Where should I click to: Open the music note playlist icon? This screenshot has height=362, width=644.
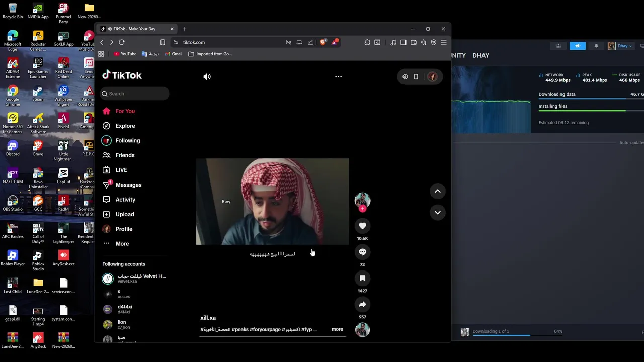click(393, 42)
